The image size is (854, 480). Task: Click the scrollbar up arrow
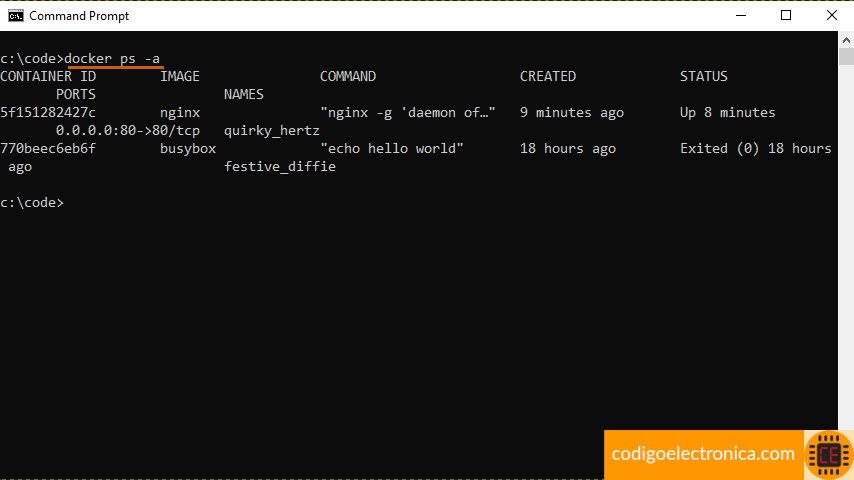click(x=846, y=41)
